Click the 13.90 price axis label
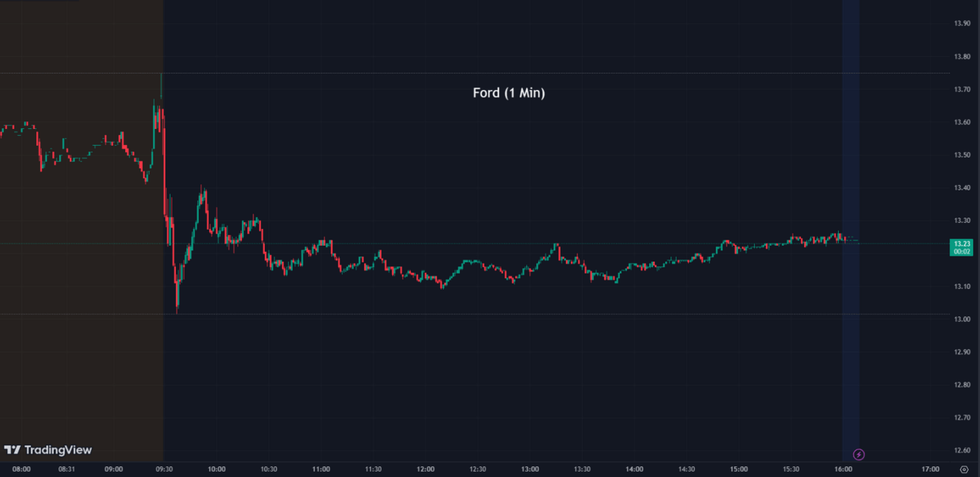This screenshot has height=477, width=980. 962,24
